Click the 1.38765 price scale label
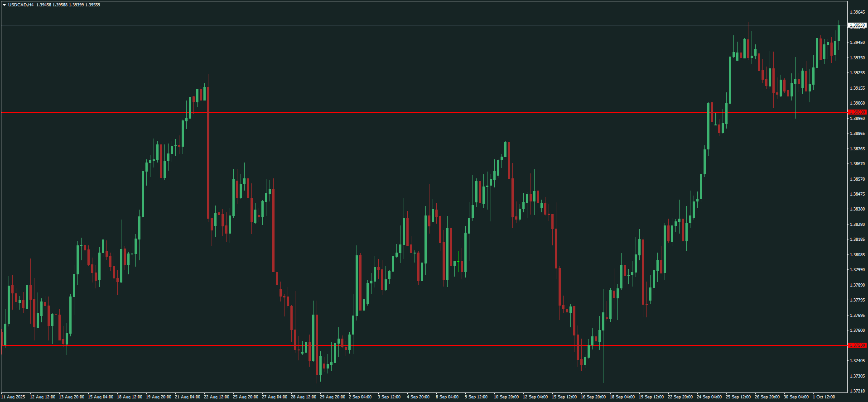Image resolution: width=868 pixels, height=402 pixels. [857, 149]
